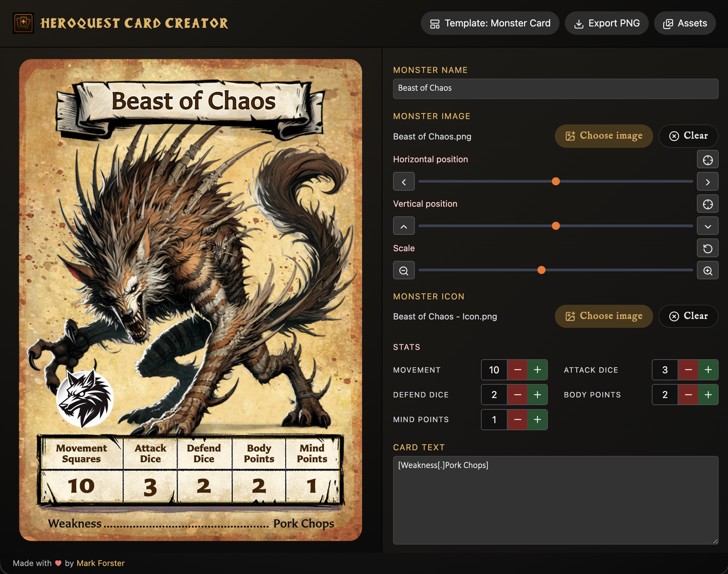Click the Scale slider handle
The image size is (728, 574).
(x=541, y=270)
